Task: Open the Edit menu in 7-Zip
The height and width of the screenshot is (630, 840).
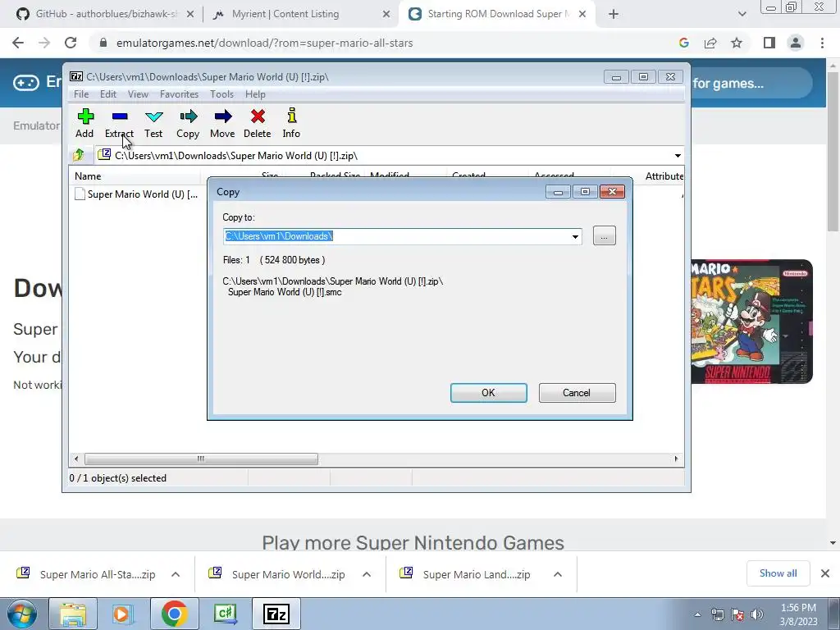Action: tap(108, 94)
